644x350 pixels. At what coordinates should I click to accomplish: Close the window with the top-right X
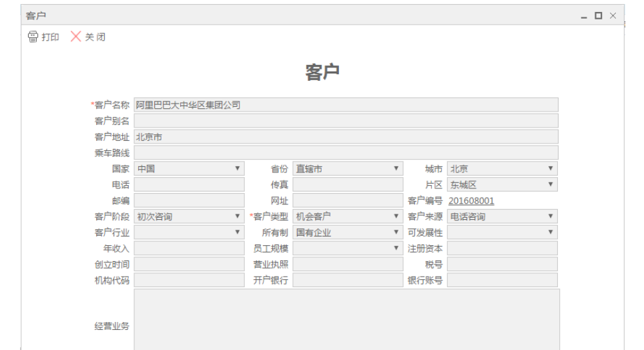coord(612,15)
